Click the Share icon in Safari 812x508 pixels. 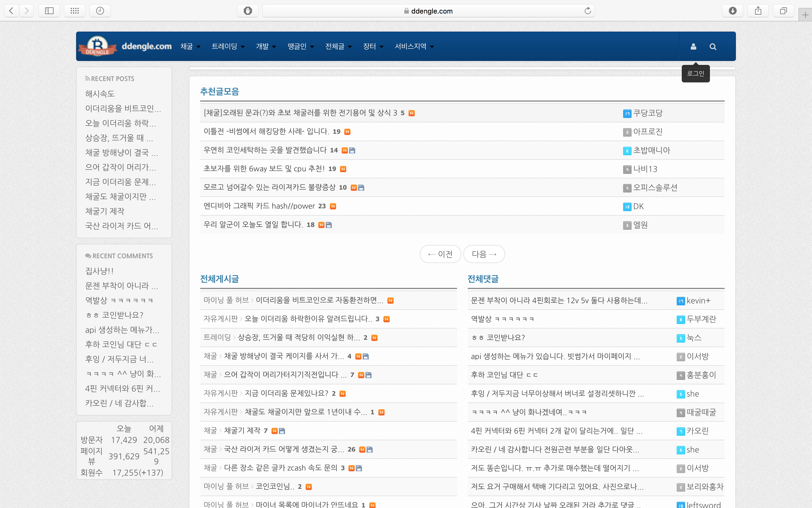click(758, 11)
